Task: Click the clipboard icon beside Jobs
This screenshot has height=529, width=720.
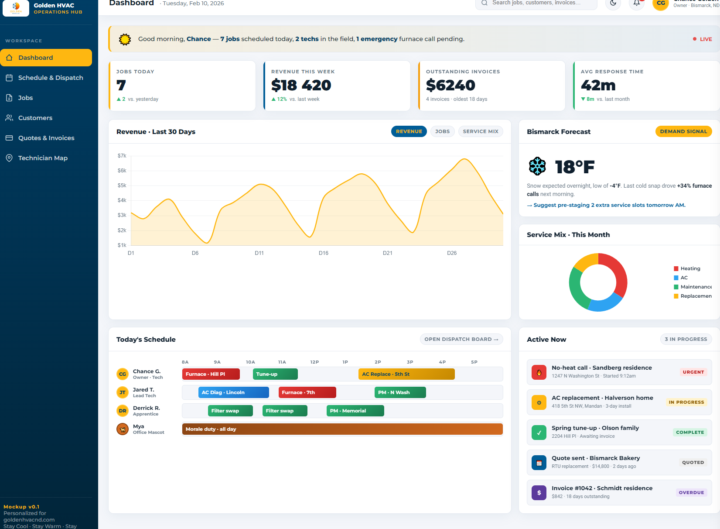Action: click(9, 98)
